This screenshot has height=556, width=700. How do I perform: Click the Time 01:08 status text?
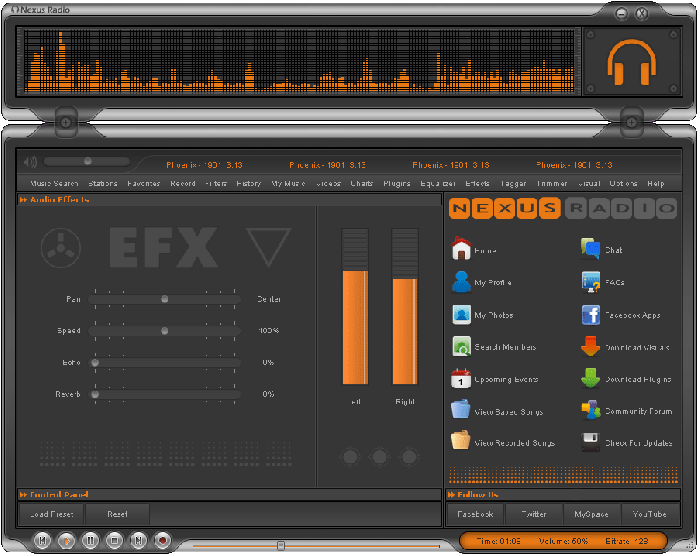click(x=498, y=541)
